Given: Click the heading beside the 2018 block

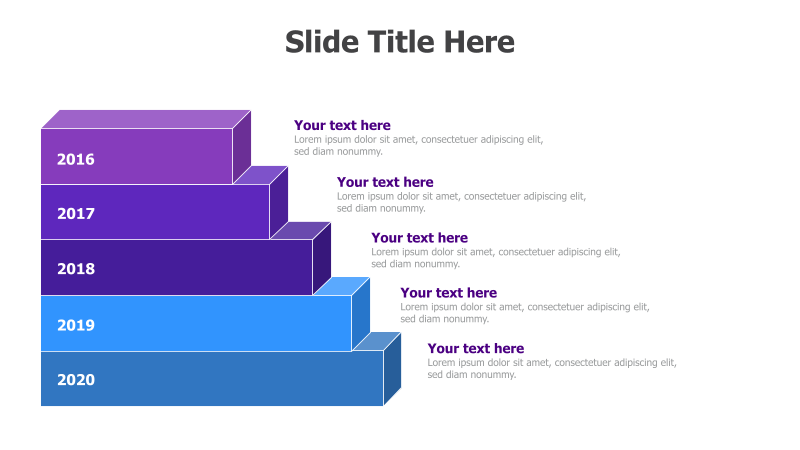Looking at the screenshot, I should (x=419, y=237).
